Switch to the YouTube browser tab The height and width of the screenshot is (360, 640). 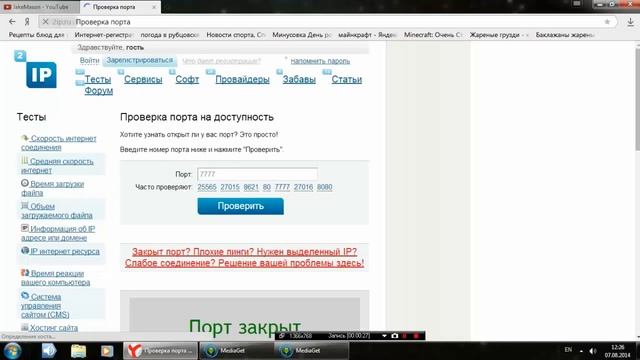(x=39, y=7)
